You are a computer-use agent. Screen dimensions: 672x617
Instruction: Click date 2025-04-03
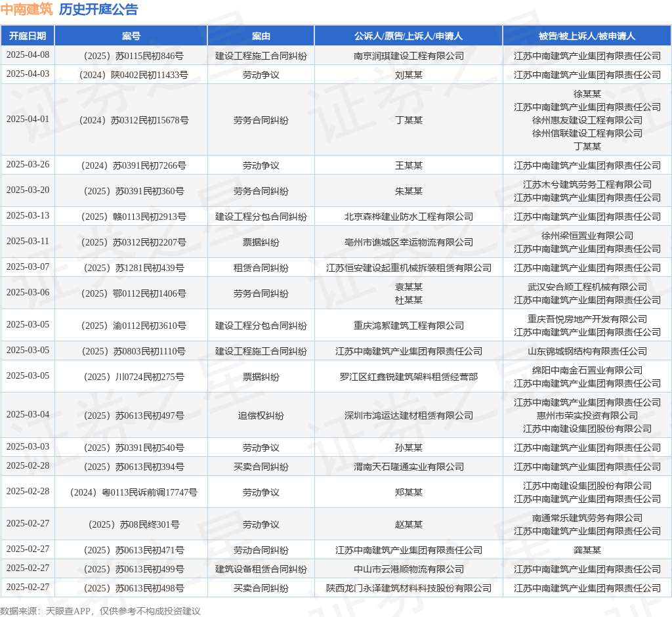coord(28,74)
